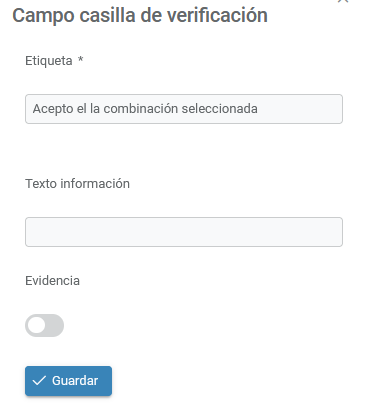Click the checkmark icon inside Guardar
Image resolution: width=368 pixels, height=414 pixels.
(39, 380)
